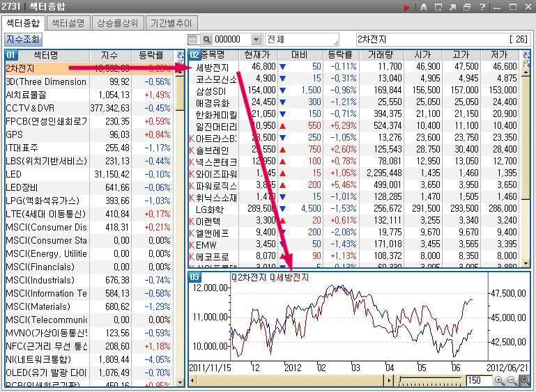Select the 삼성SDI stock row
The image size is (536, 392).
pos(354,90)
